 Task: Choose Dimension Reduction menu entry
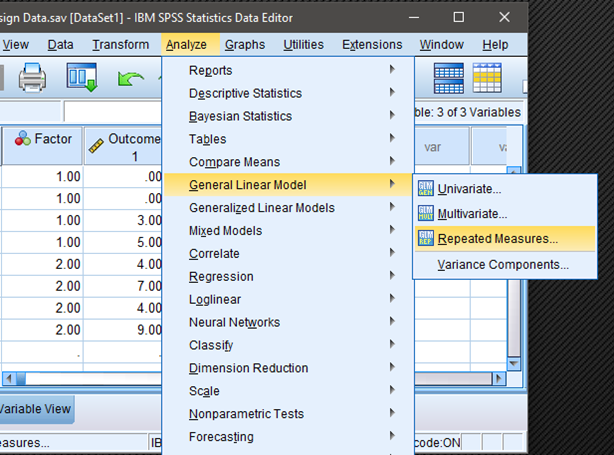tap(288, 368)
